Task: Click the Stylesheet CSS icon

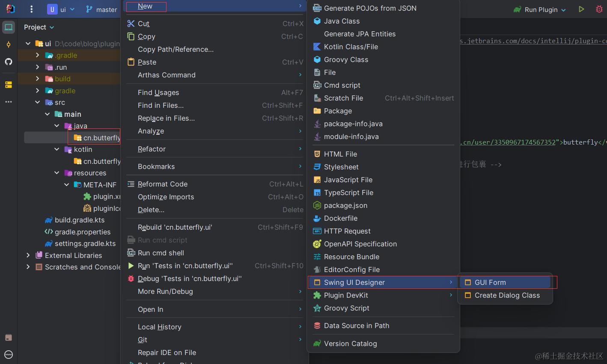Action: pyautogui.click(x=317, y=167)
